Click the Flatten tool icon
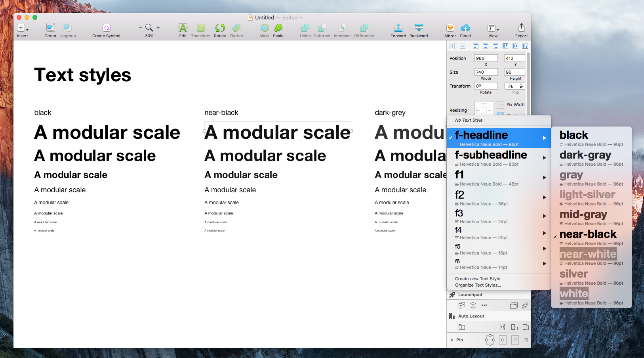 236,28
